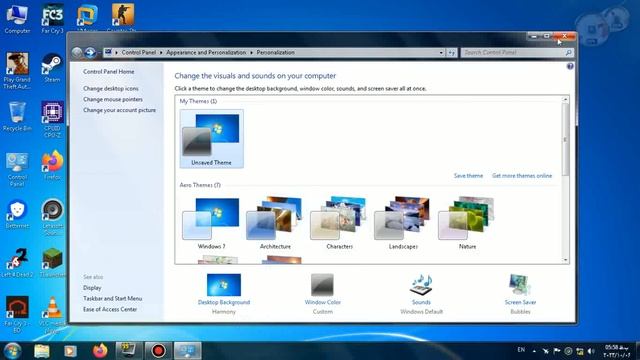Open the Far Cry 3 desktop shortcut
640x360 pixels.
click(x=53, y=19)
